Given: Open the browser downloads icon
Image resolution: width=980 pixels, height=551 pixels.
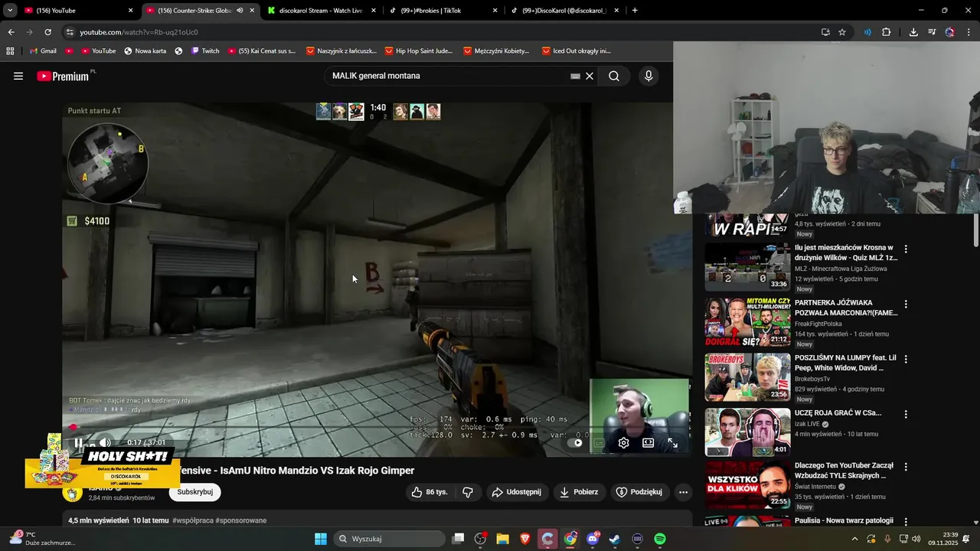Looking at the screenshot, I should (913, 32).
